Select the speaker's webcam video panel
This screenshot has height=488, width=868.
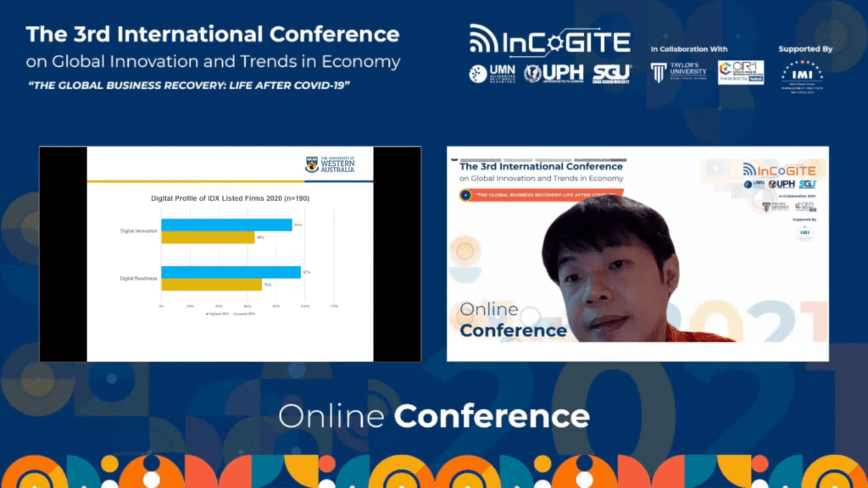pos(637,254)
